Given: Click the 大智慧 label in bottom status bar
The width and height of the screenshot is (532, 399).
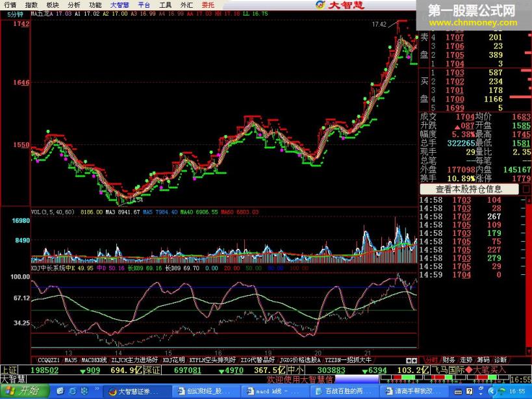Looking at the screenshot, I should (x=13, y=379).
